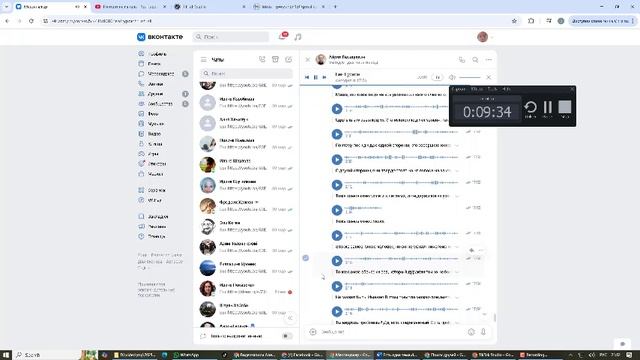This screenshot has width=640, height=360.
Task: Reload the page
Action: point(31,21)
